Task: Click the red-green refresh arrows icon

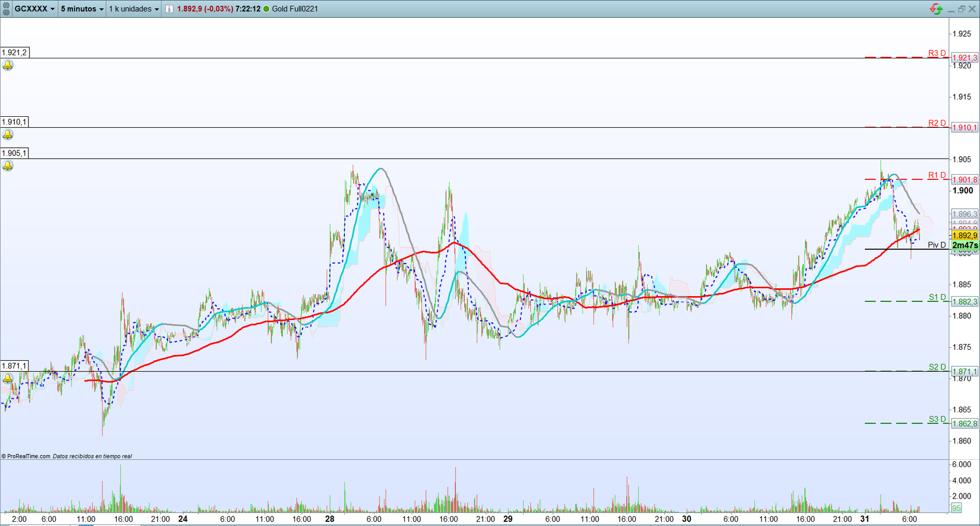Action: (x=936, y=9)
